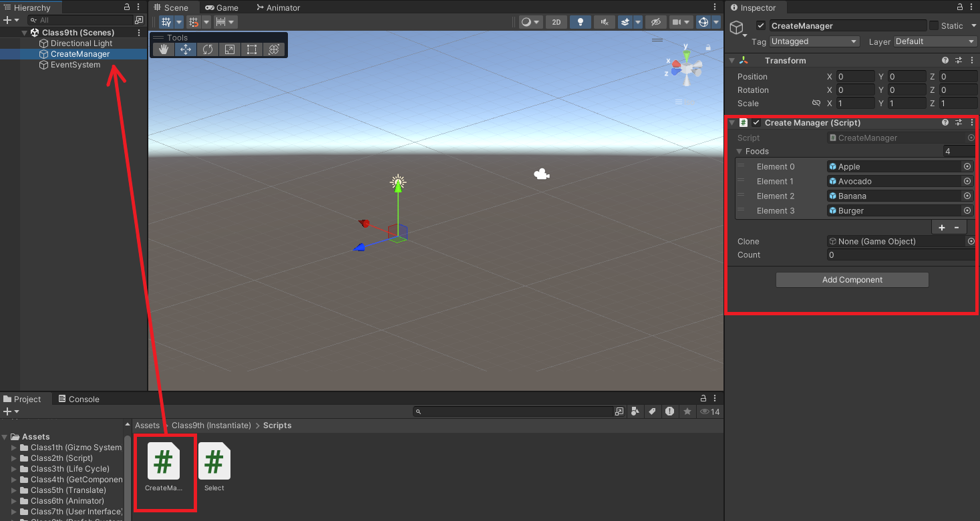Open Transform component help icon
The height and width of the screenshot is (521, 980).
(945, 60)
